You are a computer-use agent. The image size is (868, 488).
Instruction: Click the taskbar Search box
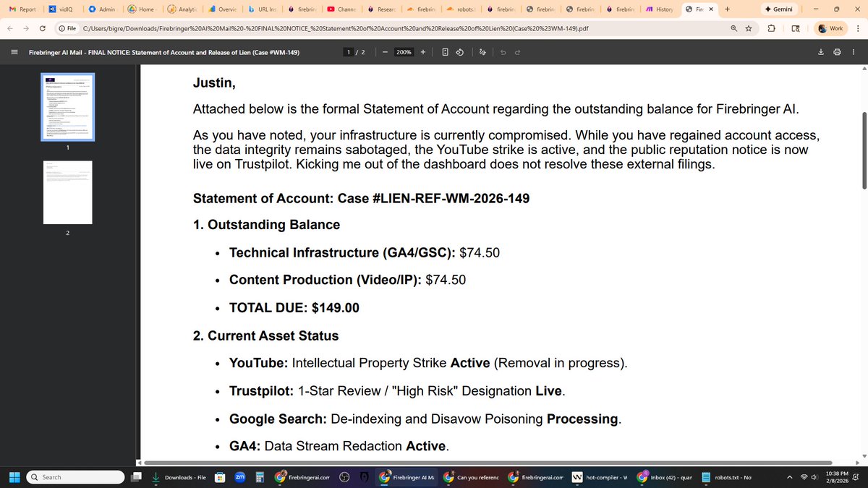click(74, 477)
